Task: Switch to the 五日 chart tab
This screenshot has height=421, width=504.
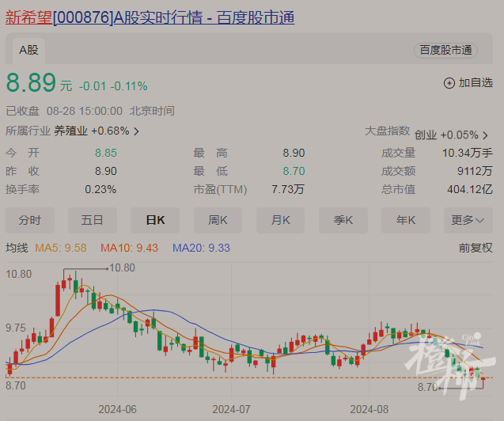Action: pyautogui.click(x=93, y=221)
